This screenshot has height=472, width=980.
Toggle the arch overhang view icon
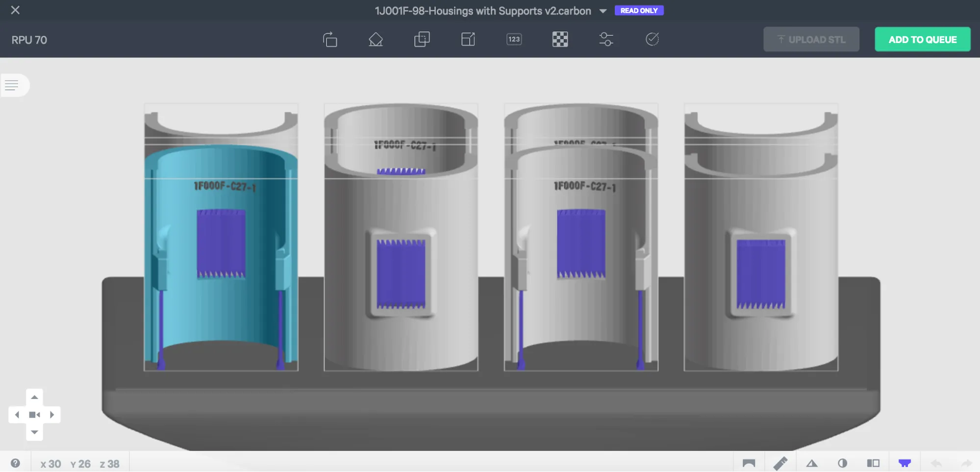point(749,463)
